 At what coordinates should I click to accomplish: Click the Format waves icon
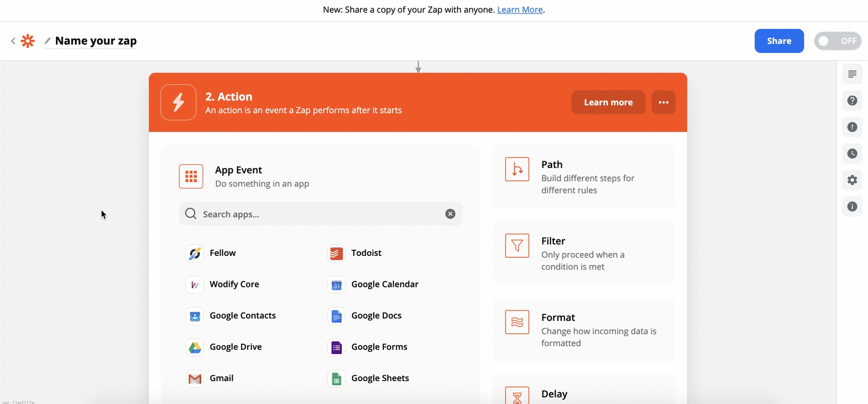[x=517, y=322]
